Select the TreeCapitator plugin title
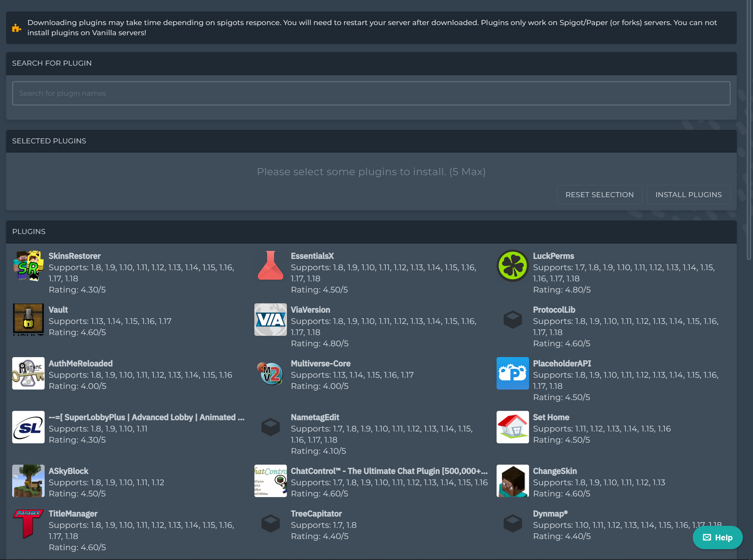 point(316,514)
